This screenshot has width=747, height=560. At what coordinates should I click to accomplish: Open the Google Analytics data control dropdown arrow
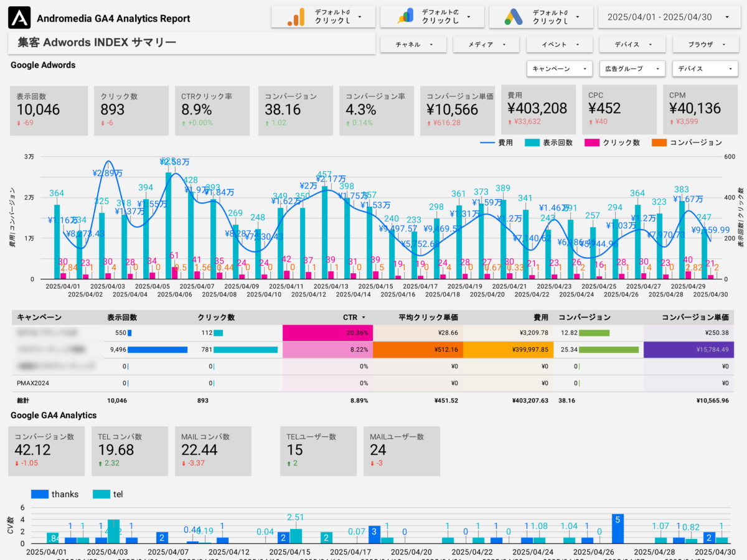[360, 17]
